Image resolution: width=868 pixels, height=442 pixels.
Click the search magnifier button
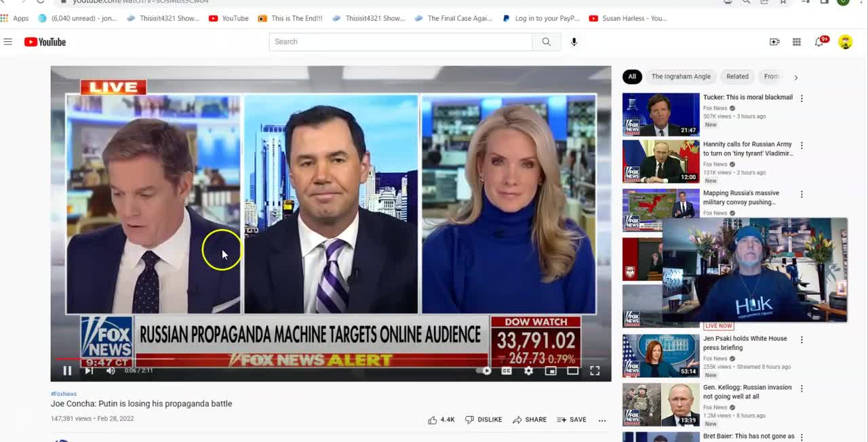point(546,42)
